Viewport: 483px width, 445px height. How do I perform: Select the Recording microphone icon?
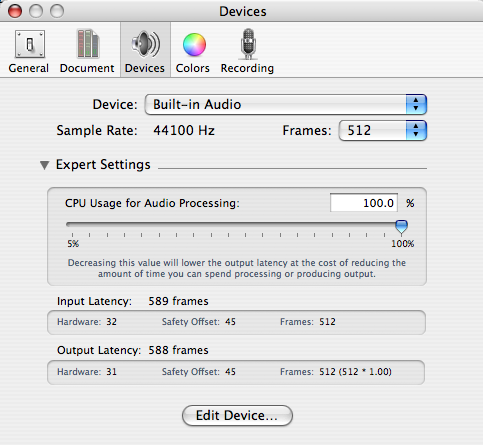[248, 44]
